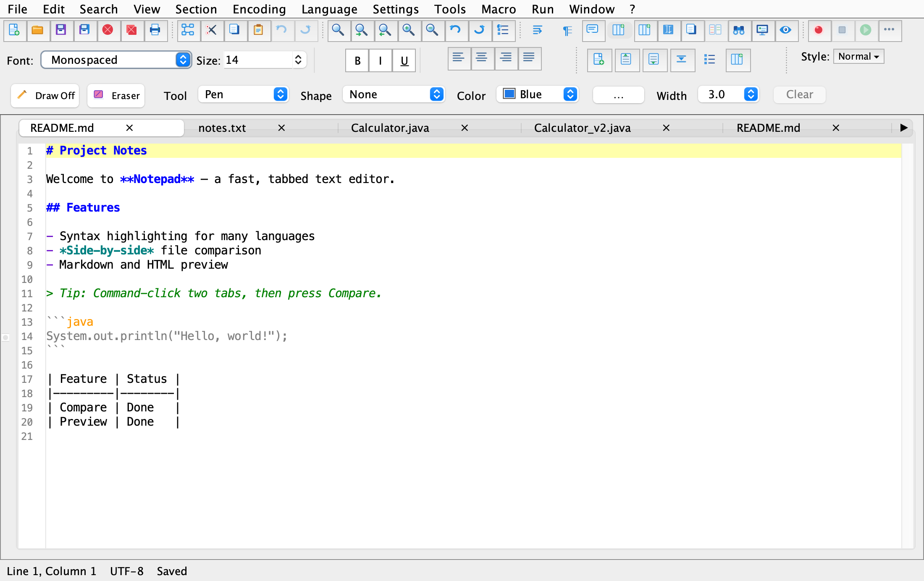
Task: Close the file with the red circle X icon
Action: (108, 30)
